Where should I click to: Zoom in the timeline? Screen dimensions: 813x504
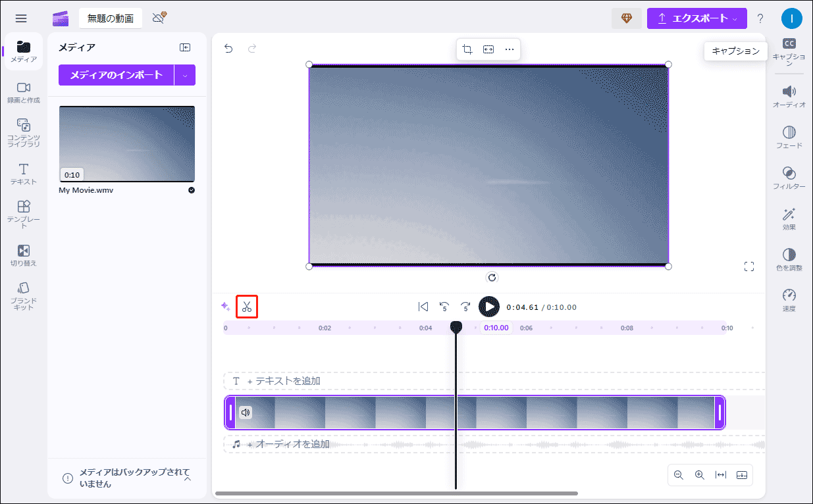[x=700, y=475]
